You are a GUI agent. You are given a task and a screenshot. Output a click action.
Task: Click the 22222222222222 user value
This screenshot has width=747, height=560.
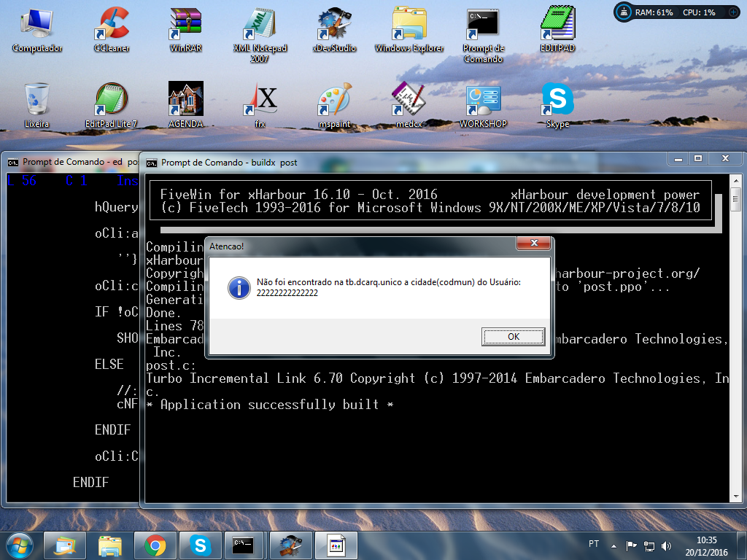click(287, 293)
